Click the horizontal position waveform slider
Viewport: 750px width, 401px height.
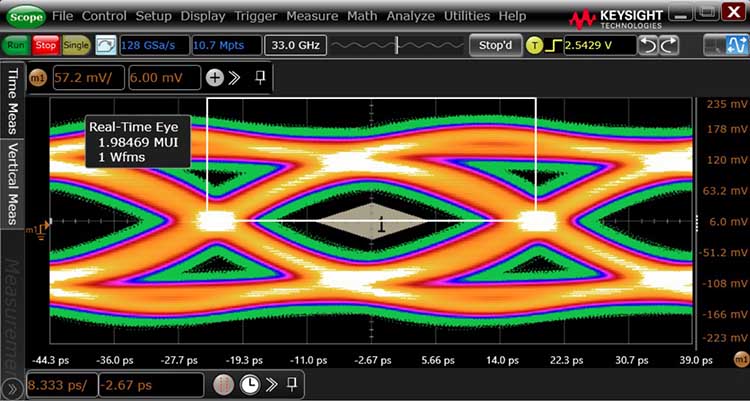[397, 46]
